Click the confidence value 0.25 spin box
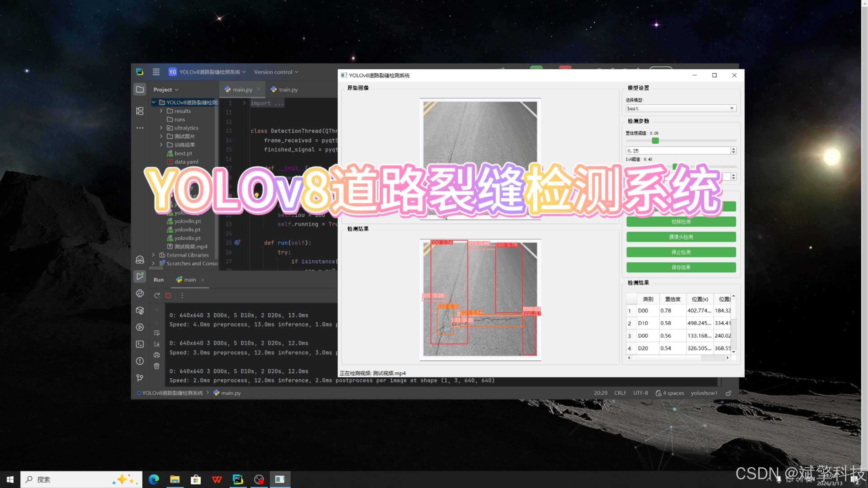This screenshot has height=488, width=868. [x=677, y=150]
